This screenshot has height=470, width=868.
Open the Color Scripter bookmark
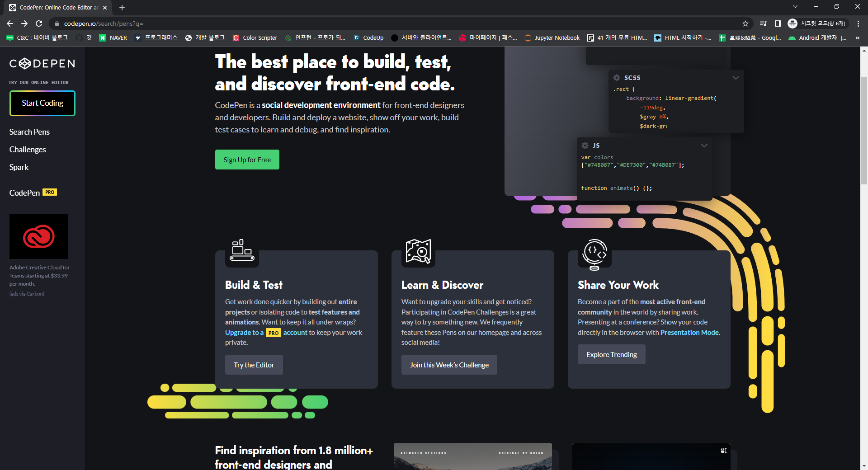click(x=255, y=38)
